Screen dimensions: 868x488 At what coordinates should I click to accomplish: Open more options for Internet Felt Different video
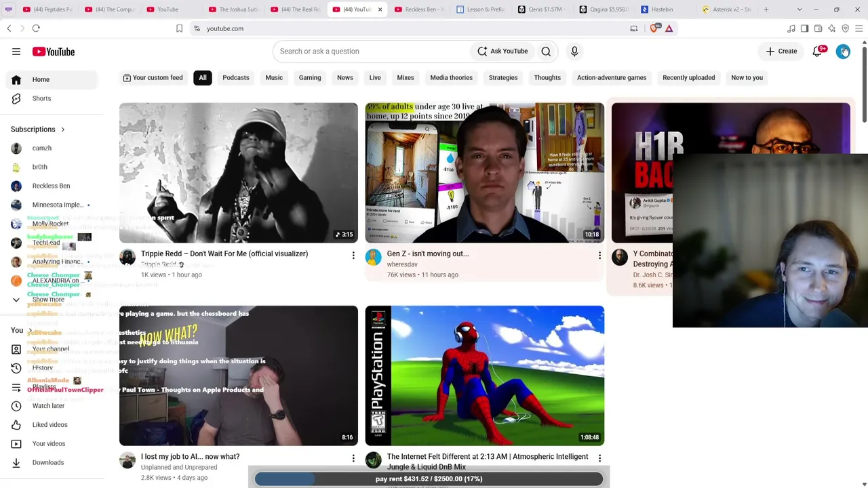[599, 458]
